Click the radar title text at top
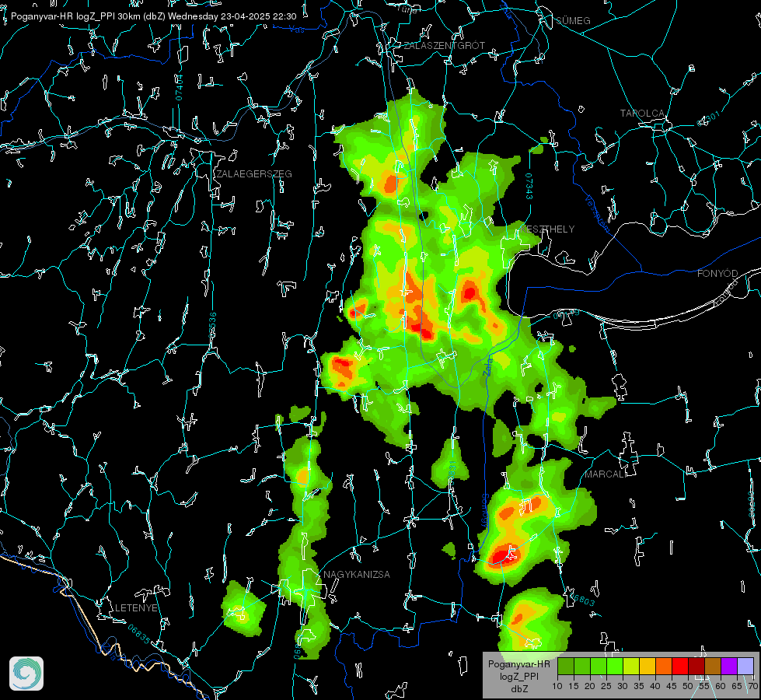The width and height of the screenshot is (761, 700). [153, 16]
